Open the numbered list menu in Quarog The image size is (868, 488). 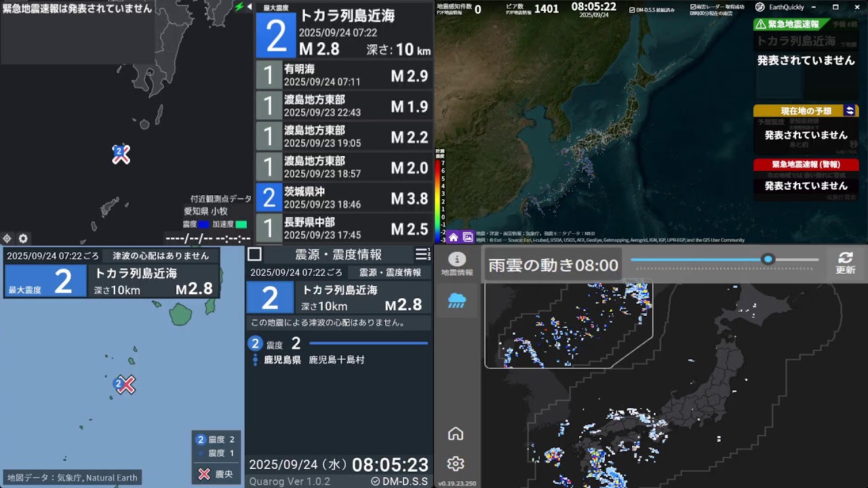pyautogui.click(x=422, y=254)
